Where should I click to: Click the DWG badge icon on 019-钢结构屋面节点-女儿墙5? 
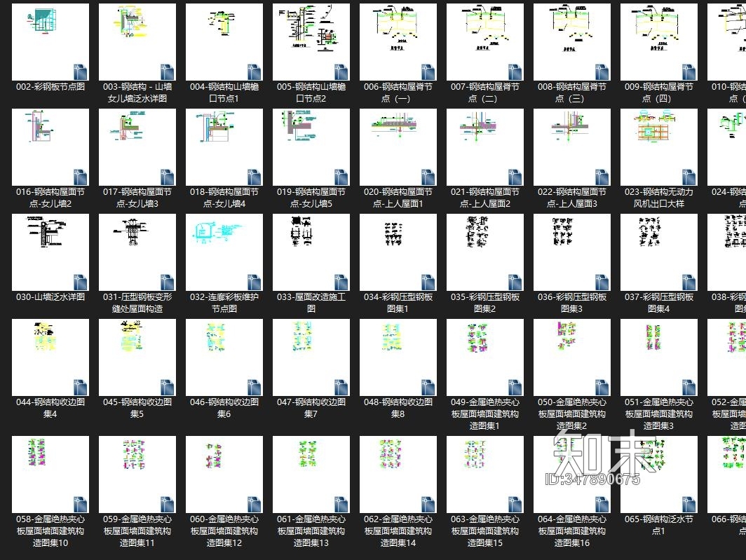(x=341, y=177)
